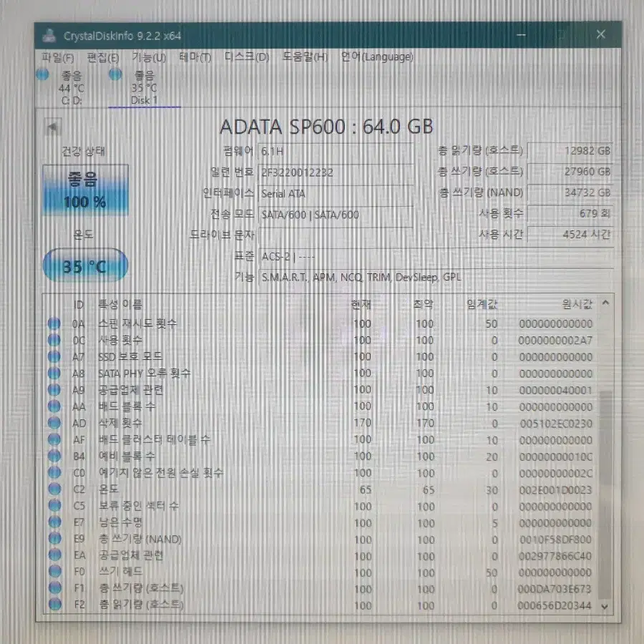Click the status icon for attribute 0A

pos(54,323)
